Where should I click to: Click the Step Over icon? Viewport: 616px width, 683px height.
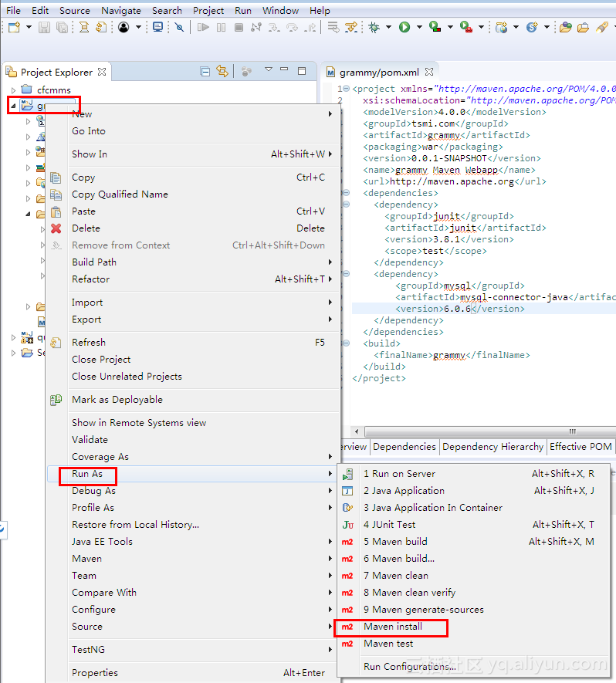click(292, 28)
